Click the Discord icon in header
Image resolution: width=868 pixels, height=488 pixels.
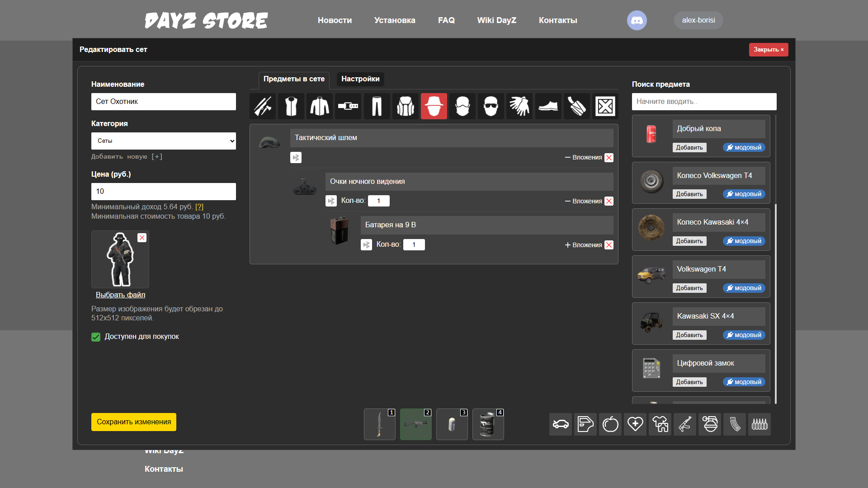(x=637, y=20)
